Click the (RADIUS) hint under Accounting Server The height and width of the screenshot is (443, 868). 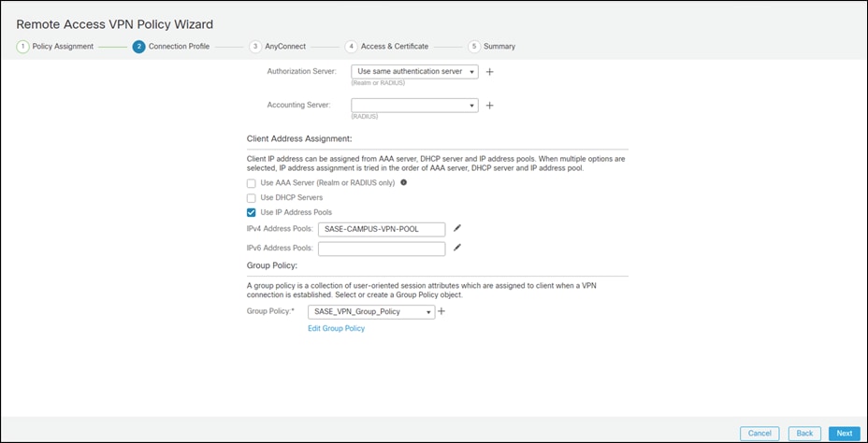click(365, 117)
